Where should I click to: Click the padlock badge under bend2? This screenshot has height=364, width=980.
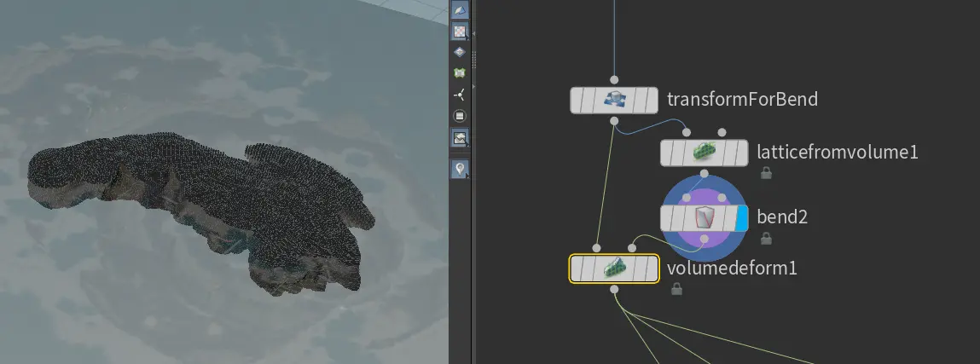[766, 238]
